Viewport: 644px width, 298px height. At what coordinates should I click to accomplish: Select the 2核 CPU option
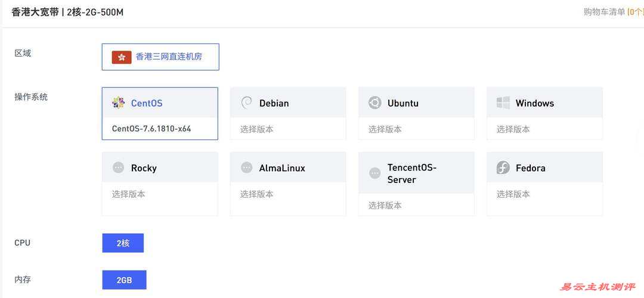pos(123,243)
